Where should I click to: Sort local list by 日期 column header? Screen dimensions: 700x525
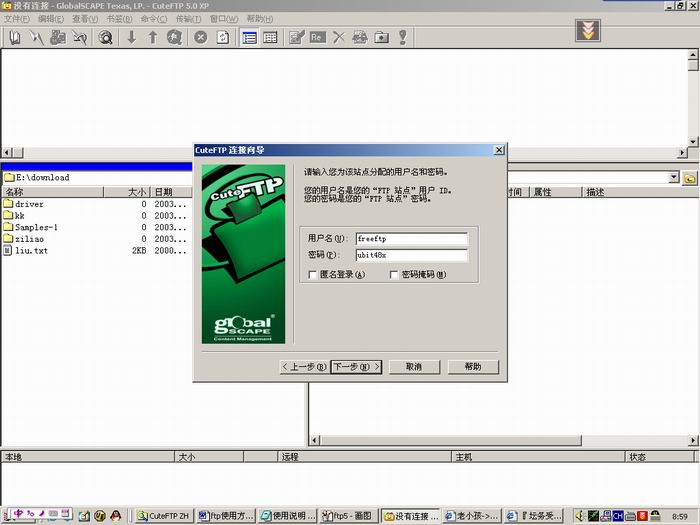tap(171, 192)
